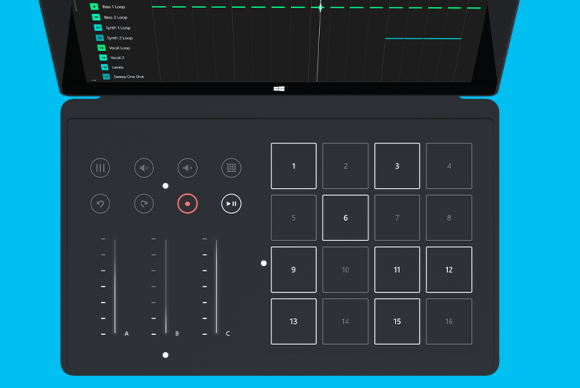Click the white playhead line in the timeline
The width and height of the screenshot is (580, 388).
coord(319,41)
